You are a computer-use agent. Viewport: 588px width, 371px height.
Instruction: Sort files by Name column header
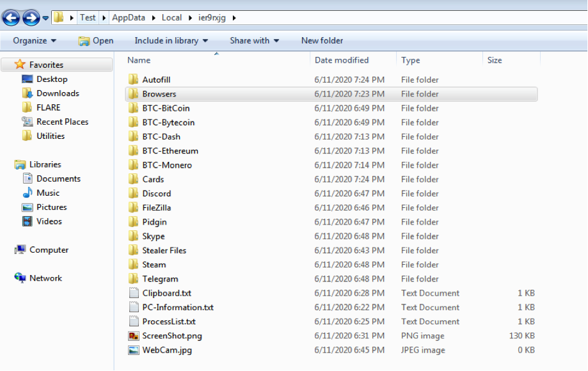tap(139, 60)
